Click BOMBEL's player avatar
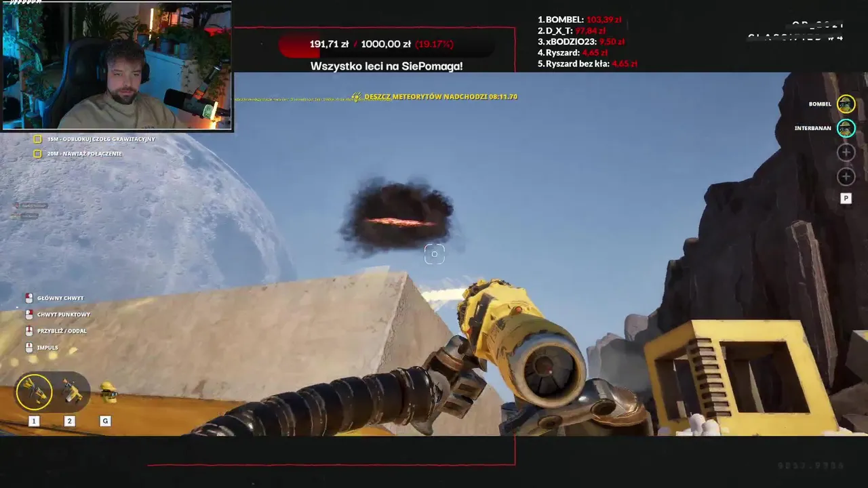868x488 pixels. pos(846,104)
